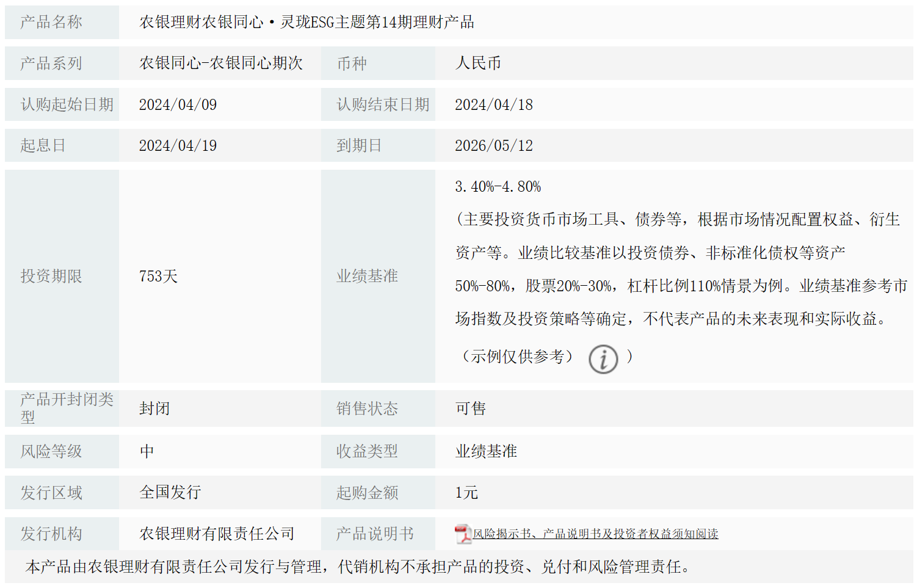This screenshot has height=588, width=917.
Task: Click the line starting 资产等。业绩比较基准
Action: click(x=650, y=253)
